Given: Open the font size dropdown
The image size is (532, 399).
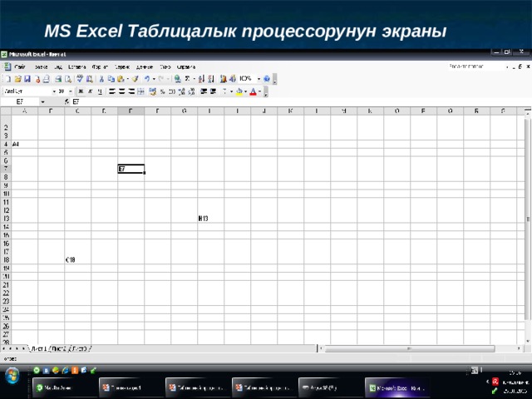Looking at the screenshot, I should [70, 91].
